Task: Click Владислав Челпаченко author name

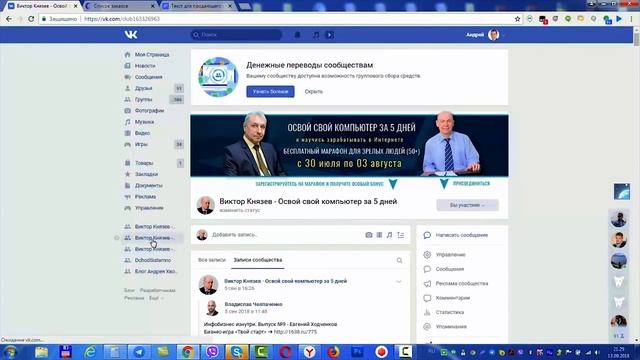Action: pyautogui.click(x=253, y=304)
